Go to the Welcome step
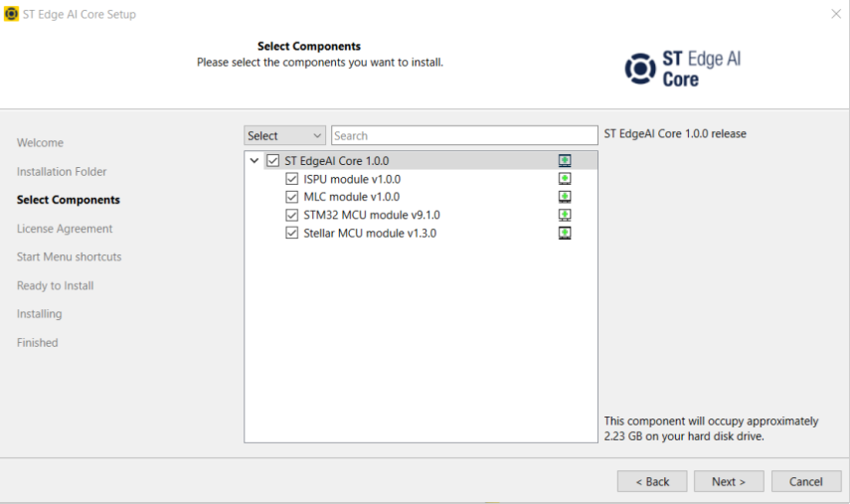This screenshot has height=504, width=850. tap(40, 142)
